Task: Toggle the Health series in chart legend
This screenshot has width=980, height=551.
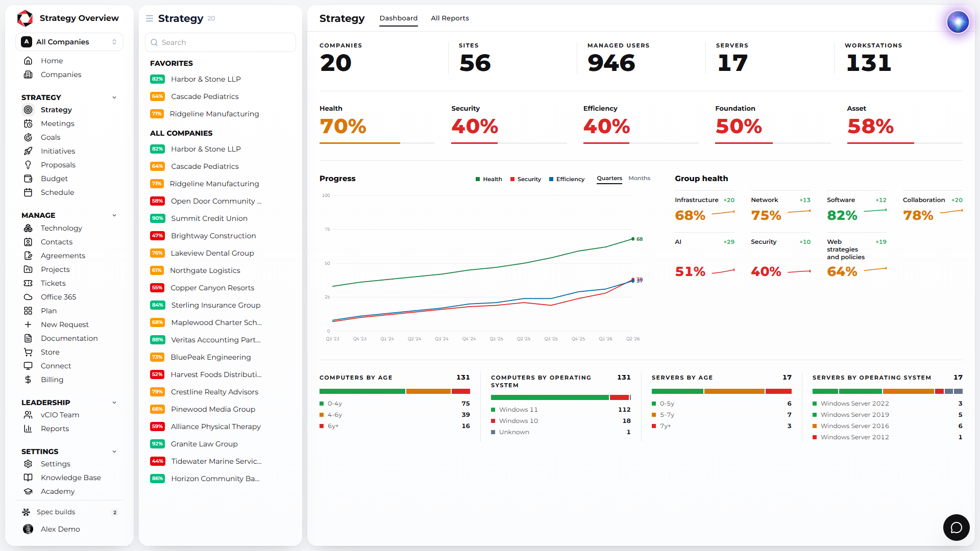Action: click(x=489, y=179)
